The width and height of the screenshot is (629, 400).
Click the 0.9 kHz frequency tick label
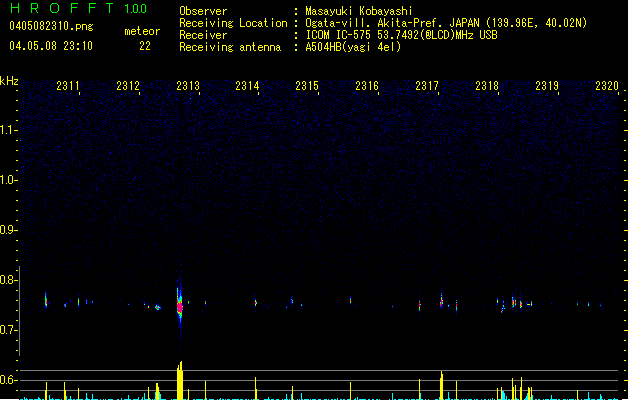pyautogui.click(x=8, y=230)
